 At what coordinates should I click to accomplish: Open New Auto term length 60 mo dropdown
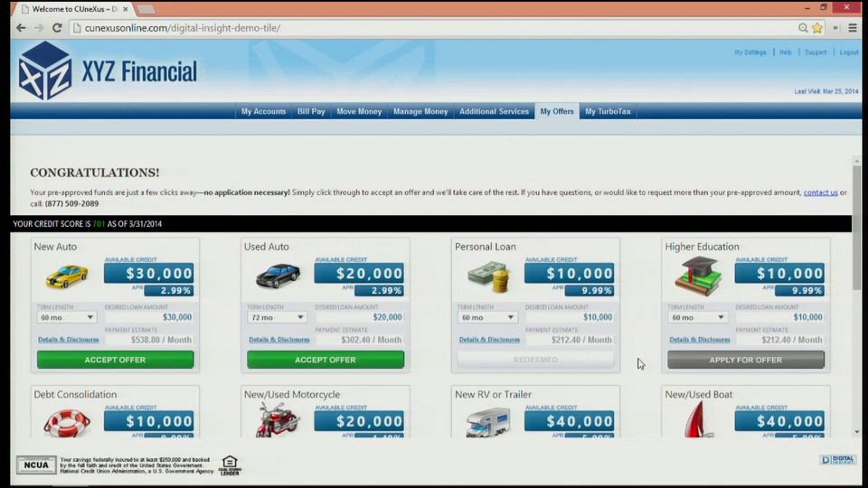point(66,317)
